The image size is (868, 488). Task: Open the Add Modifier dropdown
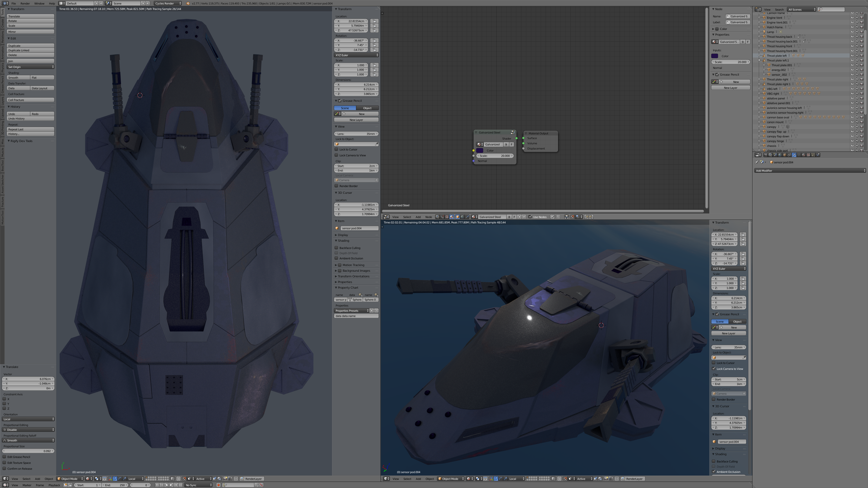810,171
